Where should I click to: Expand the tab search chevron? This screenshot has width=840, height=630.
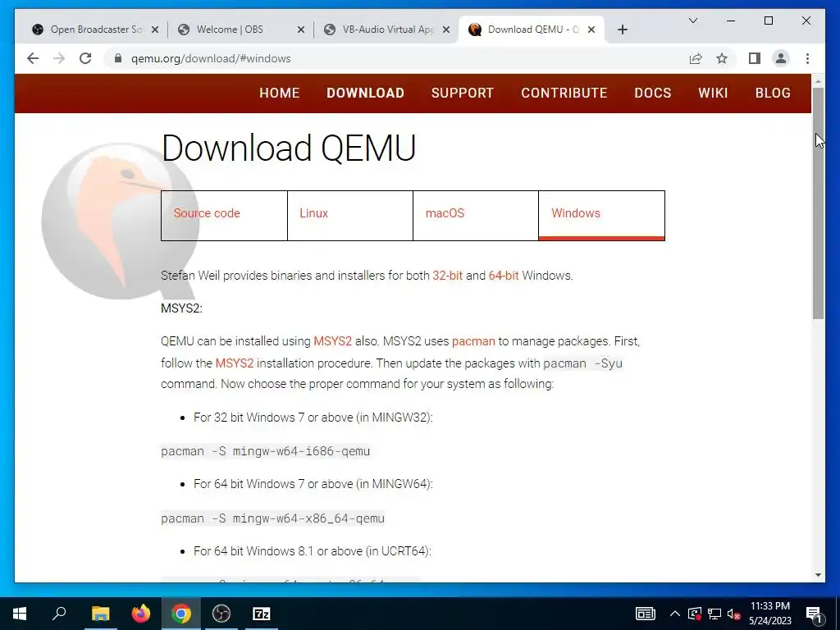coord(692,21)
